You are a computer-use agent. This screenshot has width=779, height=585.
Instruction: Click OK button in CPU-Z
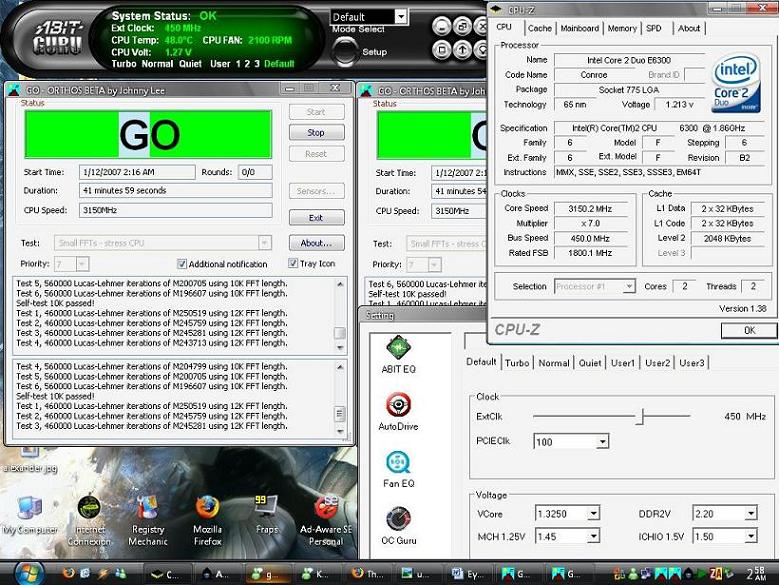pos(749,330)
